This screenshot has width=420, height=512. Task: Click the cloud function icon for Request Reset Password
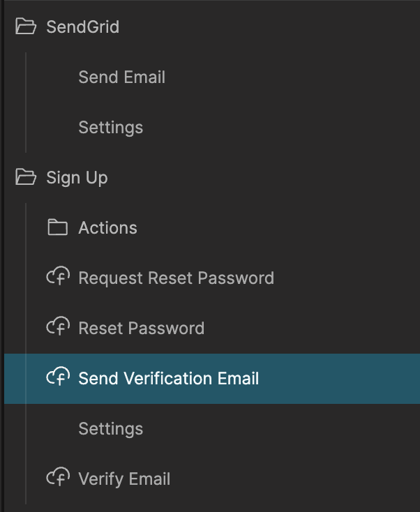click(57, 278)
